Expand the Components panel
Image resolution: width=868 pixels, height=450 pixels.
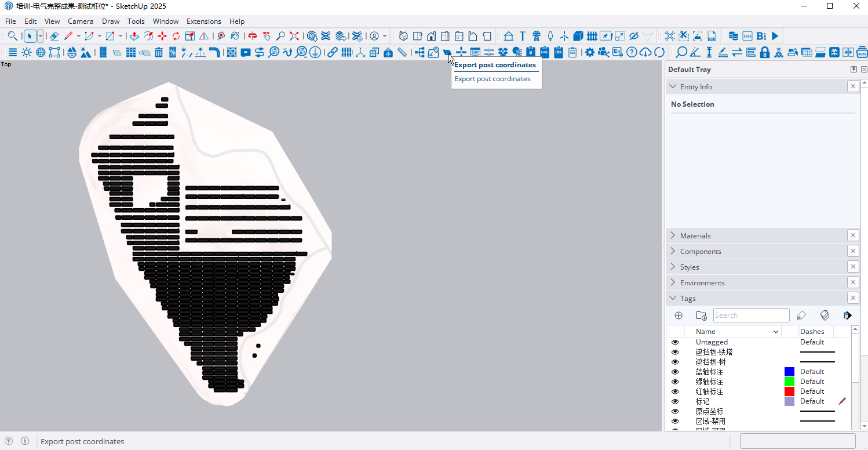(x=673, y=251)
